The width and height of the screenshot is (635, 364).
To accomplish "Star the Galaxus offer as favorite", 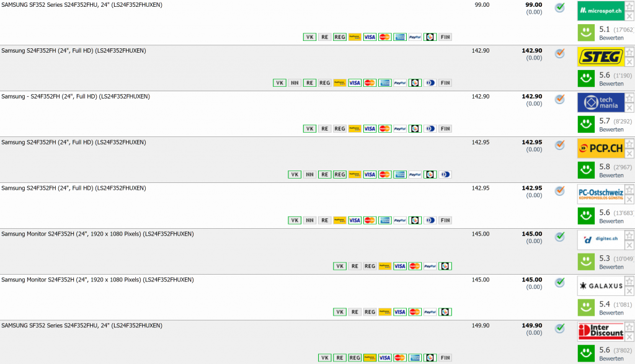I will [629, 282].
